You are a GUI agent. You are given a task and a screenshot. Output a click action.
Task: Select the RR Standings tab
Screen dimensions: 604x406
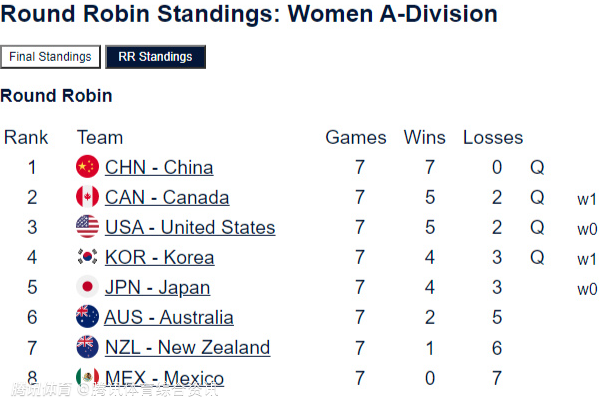click(x=155, y=57)
